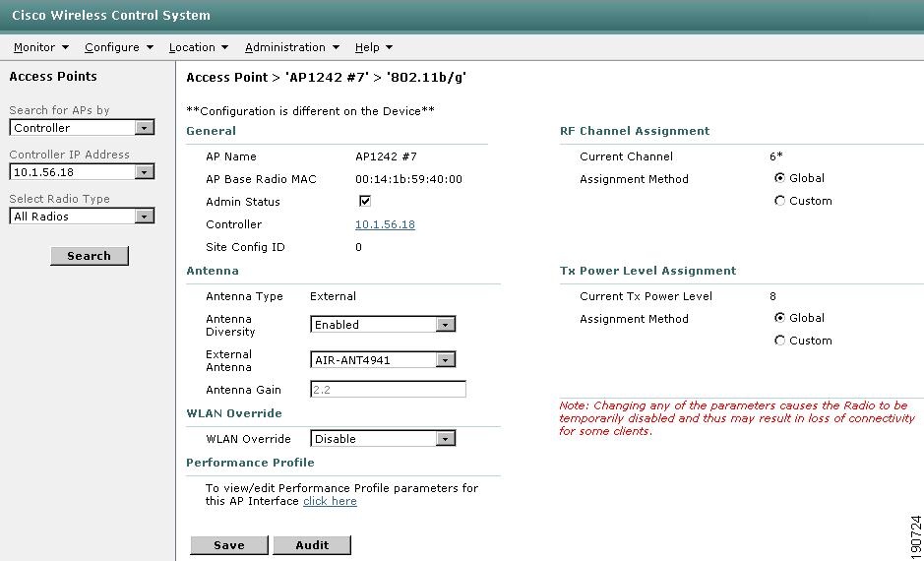Follow the Performance Profile 'click here' link

(330, 501)
